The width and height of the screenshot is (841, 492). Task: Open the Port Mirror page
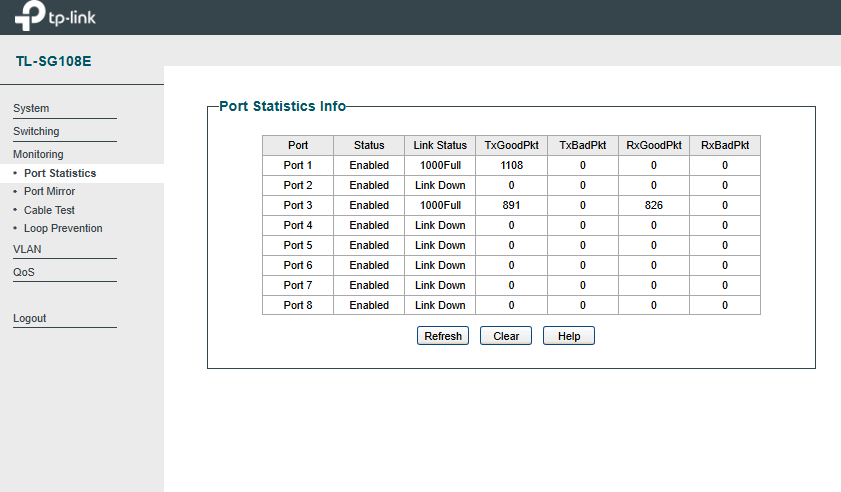49,192
